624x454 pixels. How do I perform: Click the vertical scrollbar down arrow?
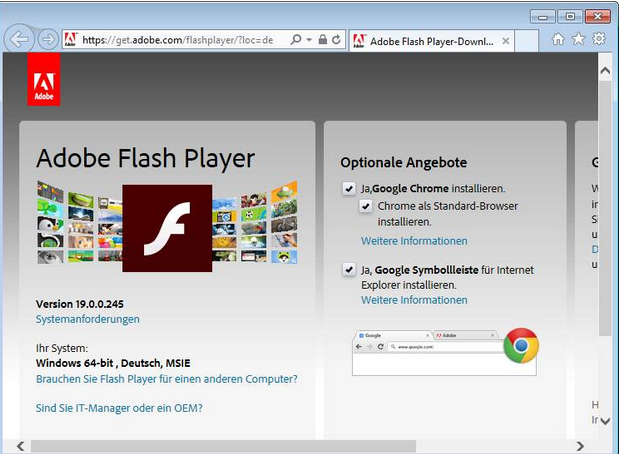605,421
